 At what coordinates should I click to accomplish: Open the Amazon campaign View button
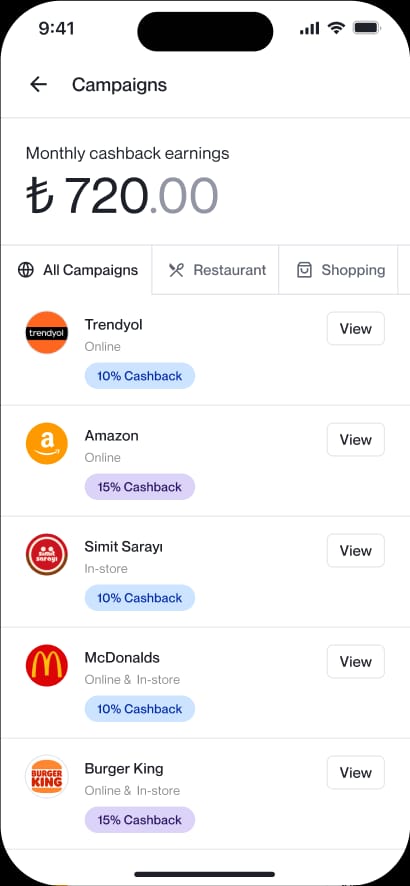click(356, 439)
